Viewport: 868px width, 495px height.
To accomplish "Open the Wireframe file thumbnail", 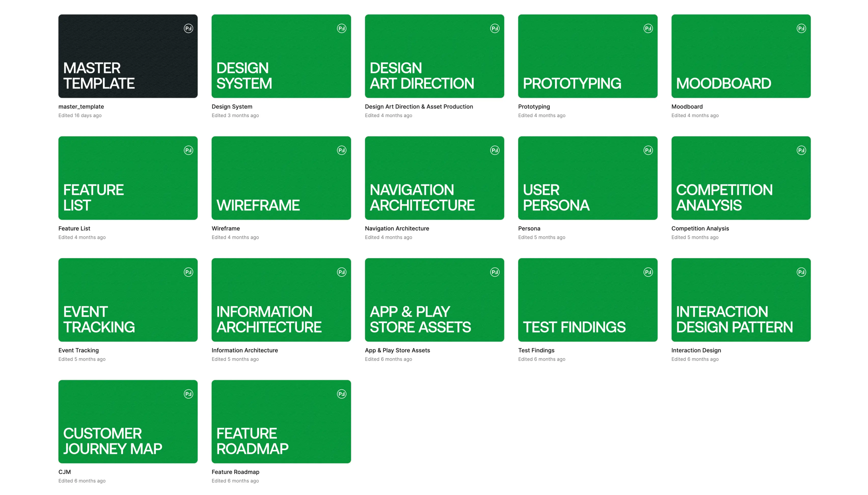I will [x=281, y=178].
